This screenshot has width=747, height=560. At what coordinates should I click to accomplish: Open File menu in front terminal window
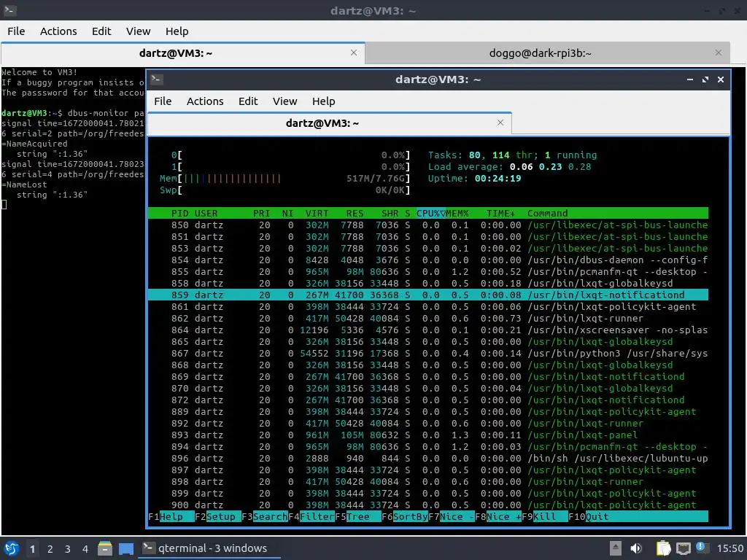coord(163,101)
